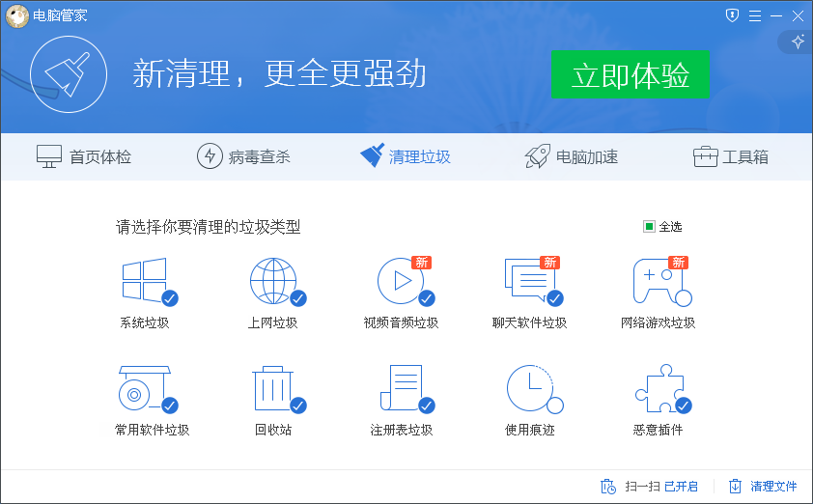The height and width of the screenshot is (504, 813).
Task: Go to the 工具箱 tab
Action: 731,156
